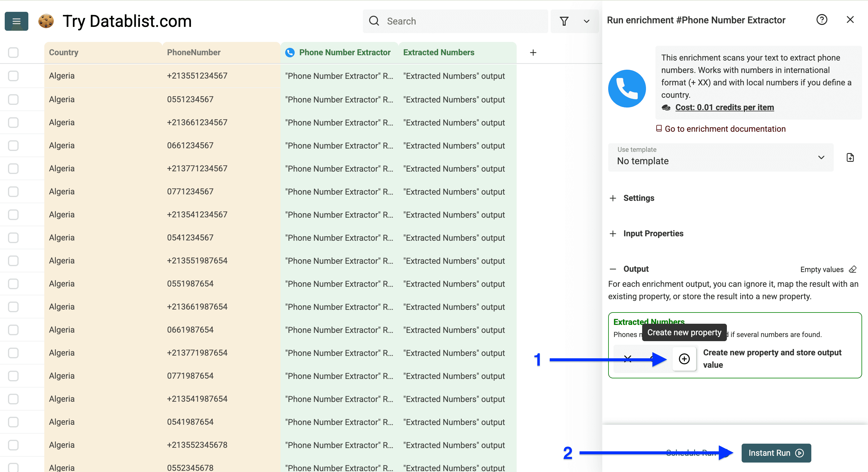Click the new template document icon
Screen dimensions: 868x472
(850, 157)
